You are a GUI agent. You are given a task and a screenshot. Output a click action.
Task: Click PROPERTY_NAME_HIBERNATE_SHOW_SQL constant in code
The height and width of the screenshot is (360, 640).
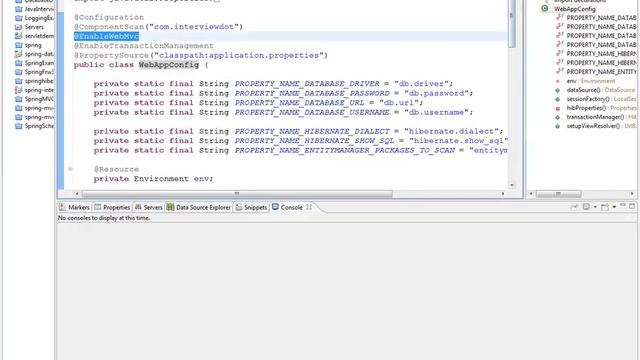[x=314, y=140]
